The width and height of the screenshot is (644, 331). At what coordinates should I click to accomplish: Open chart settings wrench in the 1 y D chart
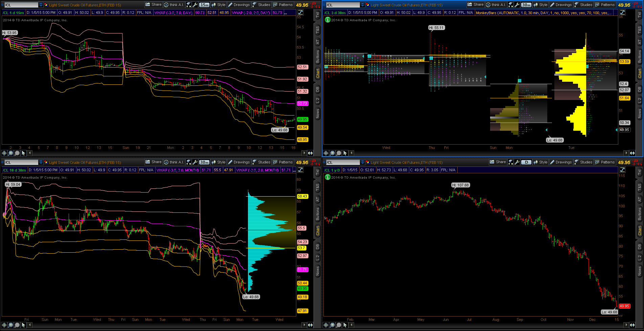[x=517, y=162]
